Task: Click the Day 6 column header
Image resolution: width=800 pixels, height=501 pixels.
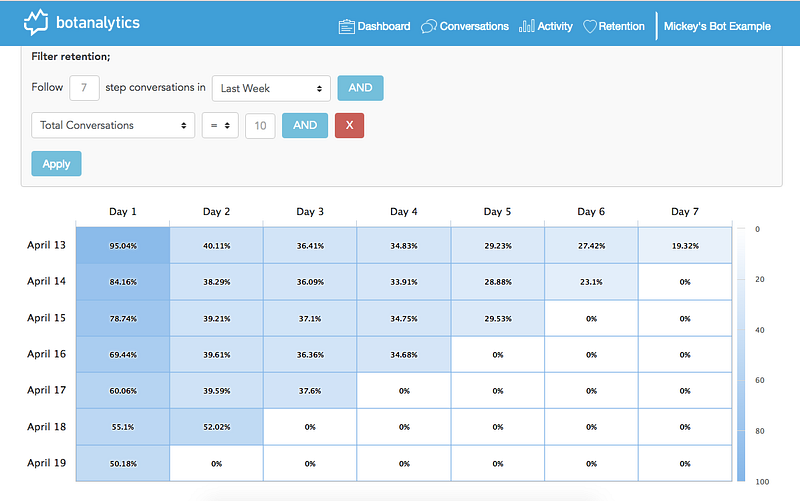Action: point(591,212)
